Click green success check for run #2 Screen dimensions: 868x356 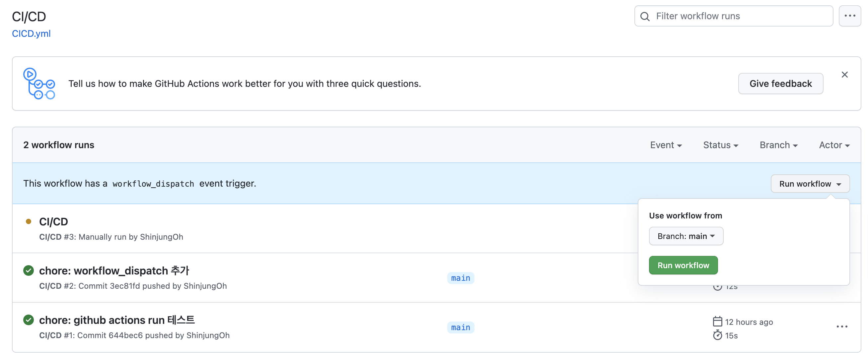(29, 270)
